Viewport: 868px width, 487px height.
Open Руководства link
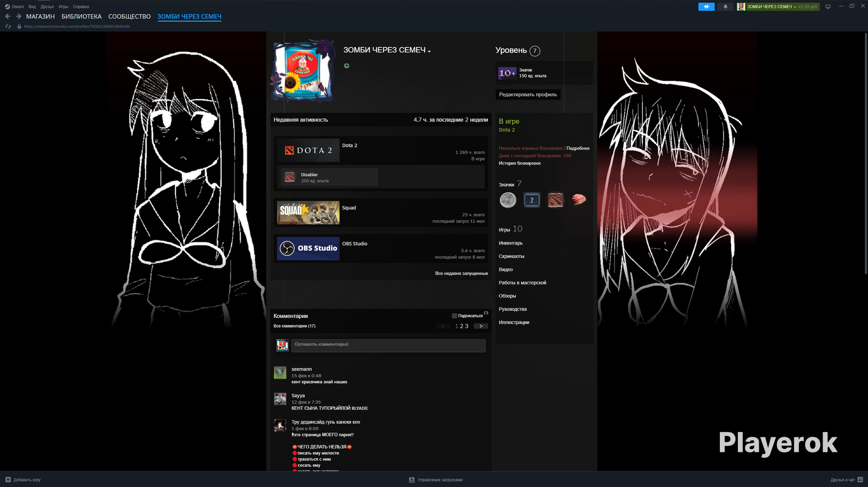coord(513,309)
